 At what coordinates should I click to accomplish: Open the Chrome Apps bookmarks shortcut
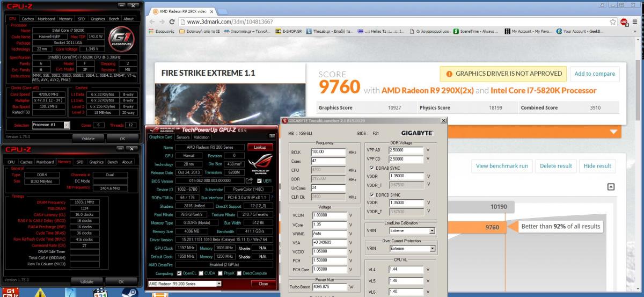click(162, 31)
